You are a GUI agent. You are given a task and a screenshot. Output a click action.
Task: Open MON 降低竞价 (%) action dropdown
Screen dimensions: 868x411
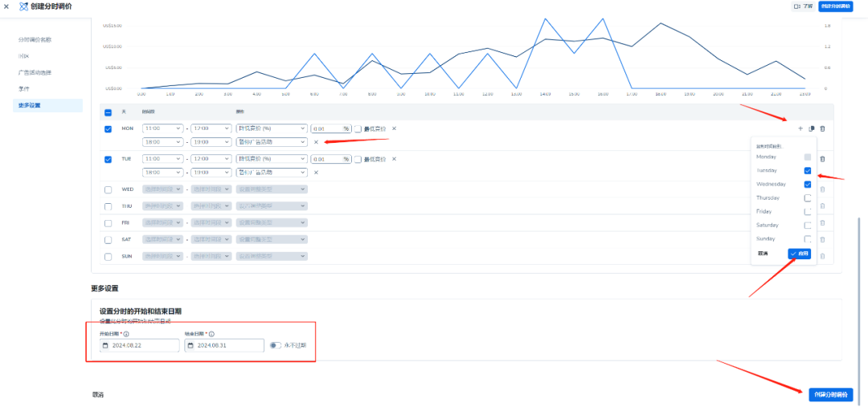point(272,128)
